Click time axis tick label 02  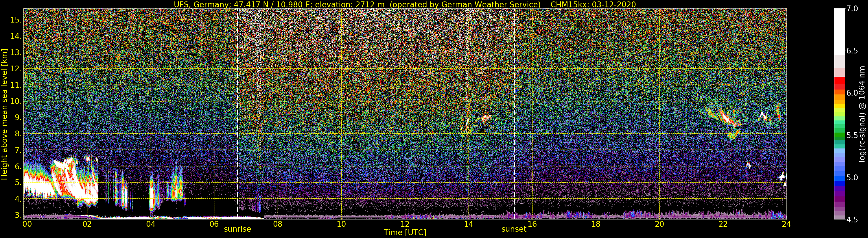pos(87,224)
